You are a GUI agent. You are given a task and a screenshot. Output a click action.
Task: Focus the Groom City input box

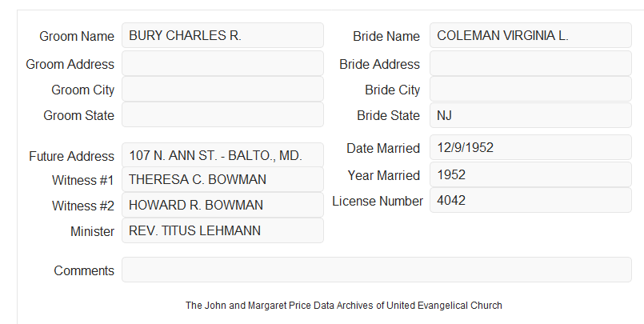222,89
